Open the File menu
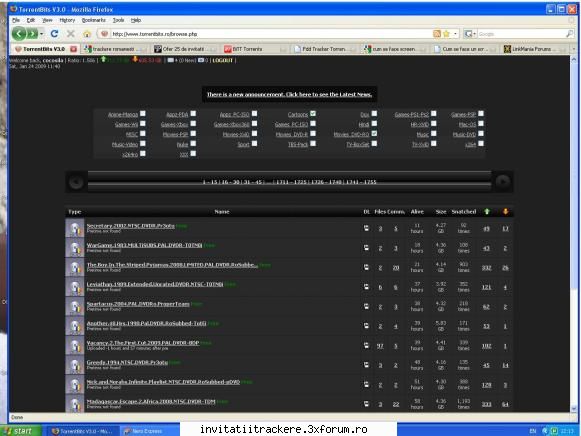 16,20
